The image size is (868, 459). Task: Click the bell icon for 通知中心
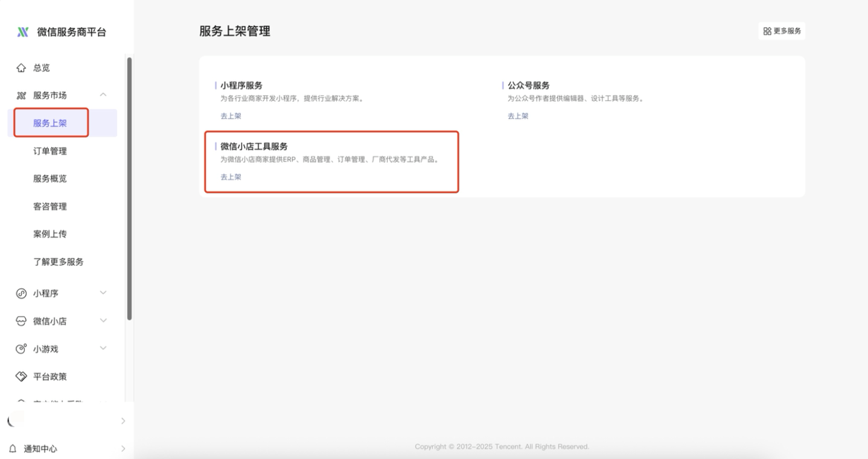pyautogui.click(x=13, y=449)
